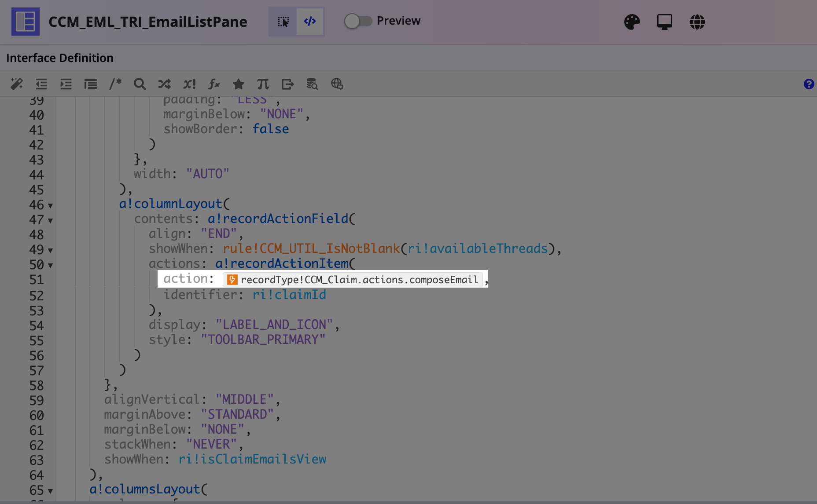The height and width of the screenshot is (504, 817).
Task: Toggle comment with the /* icon
Action: [x=115, y=84]
